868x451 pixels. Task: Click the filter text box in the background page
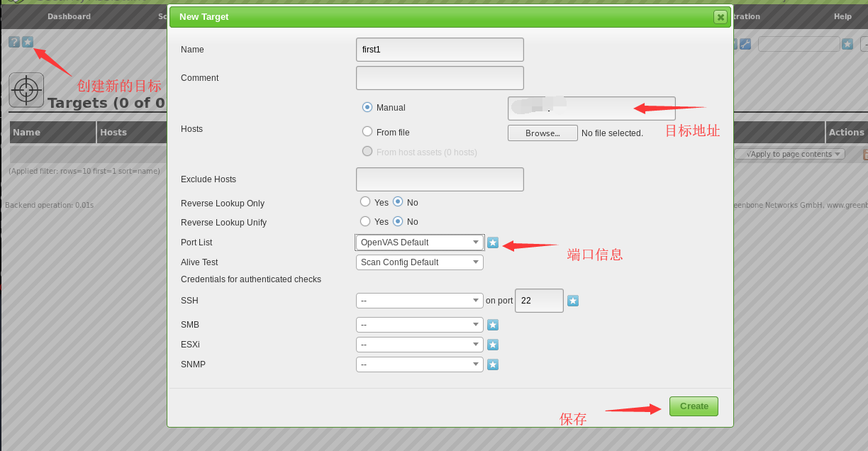(799, 44)
